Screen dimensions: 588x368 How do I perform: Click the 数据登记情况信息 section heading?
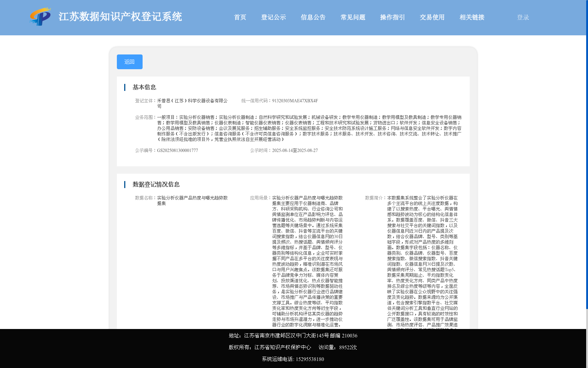click(156, 184)
